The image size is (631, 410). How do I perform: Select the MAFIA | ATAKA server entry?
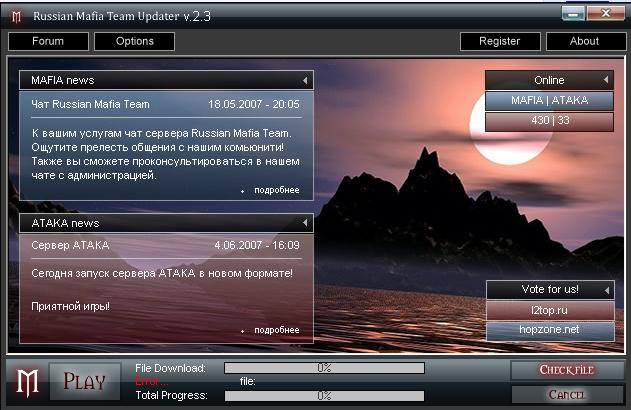coord(549,100)
